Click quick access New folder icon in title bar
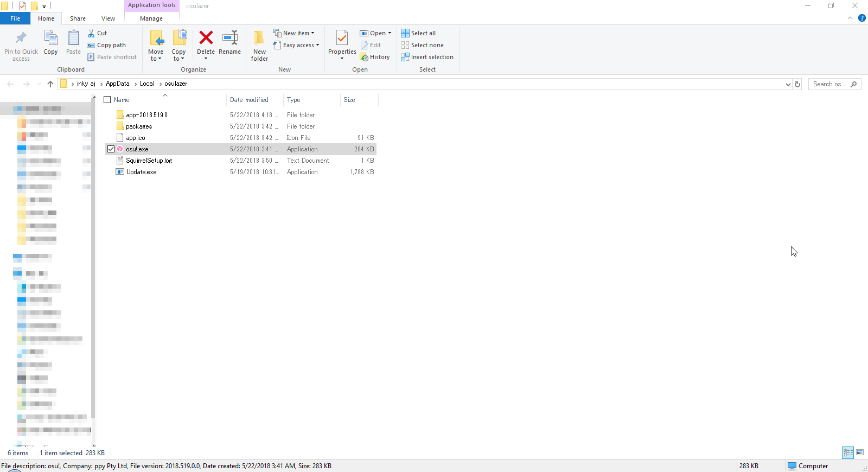This screenshot has width=868, height=472. [34, 6]
